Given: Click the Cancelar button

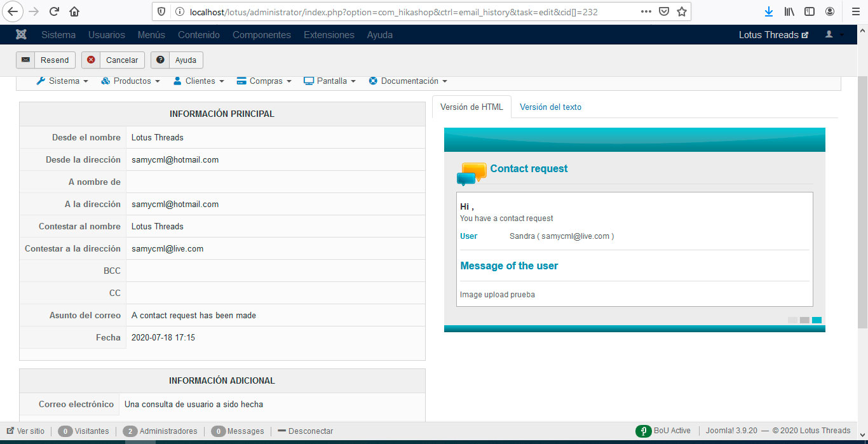Looking at the screenshot, I should (x=113, y=60).
